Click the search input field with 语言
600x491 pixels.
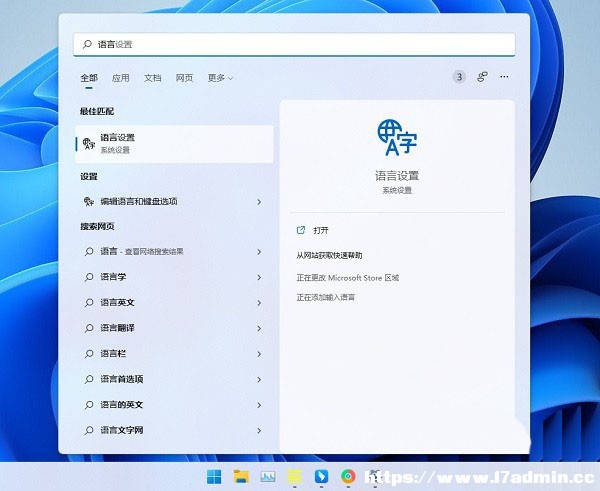[x=294, y=44]
